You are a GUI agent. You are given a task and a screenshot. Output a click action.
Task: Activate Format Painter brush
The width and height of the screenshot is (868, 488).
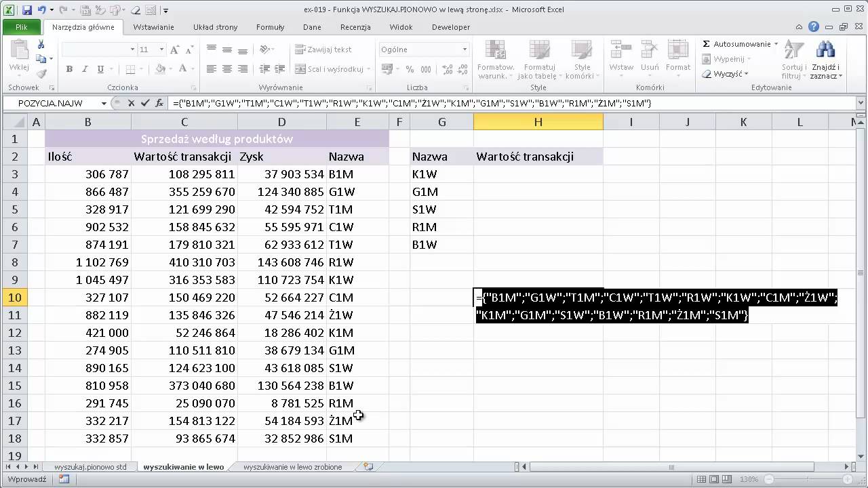point(41,74)
